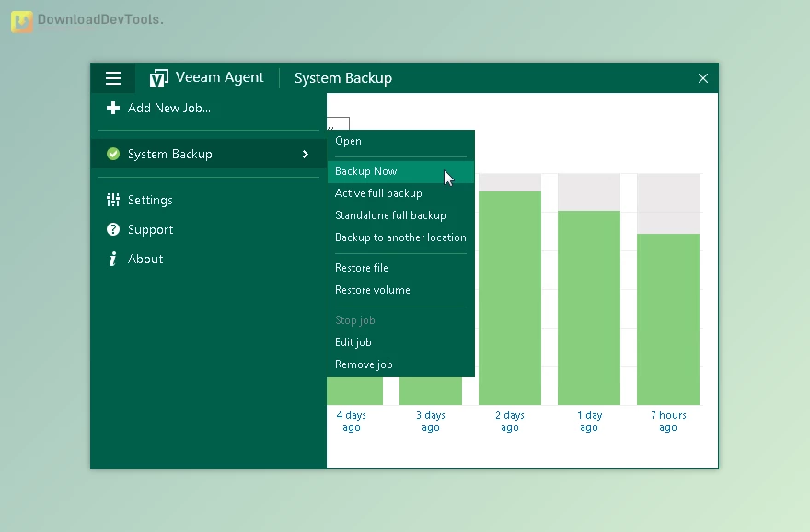
Task: Click the green checkmark status icon
Action: pos(113,154)
